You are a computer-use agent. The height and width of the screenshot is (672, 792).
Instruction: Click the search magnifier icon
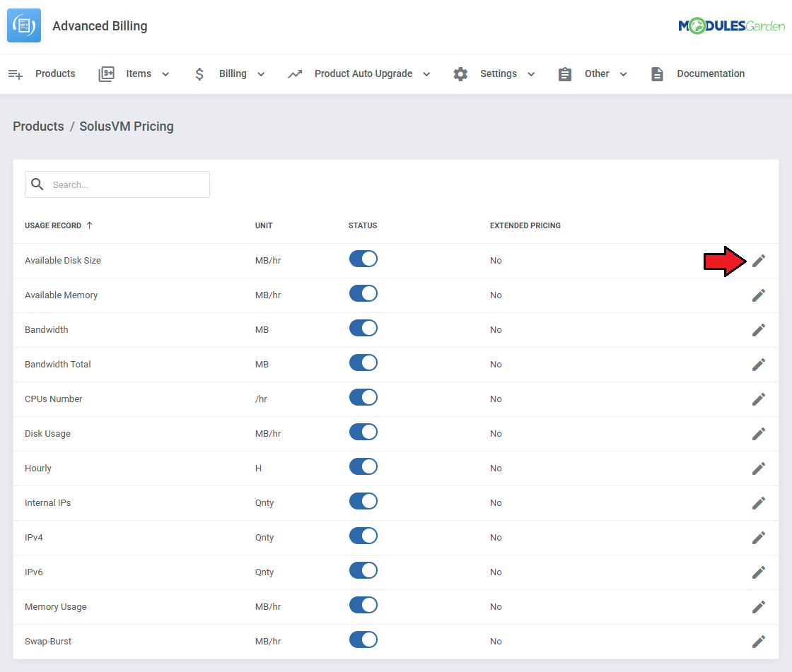click(37, 184)
